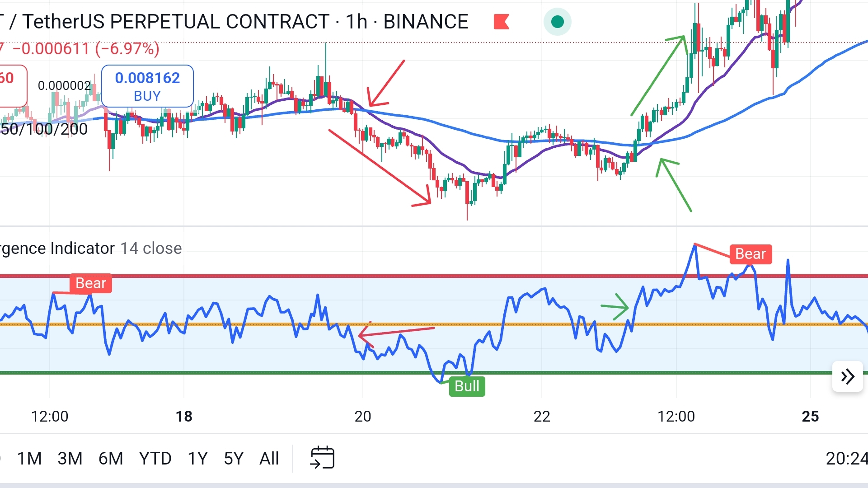This screenshot has height=488, width=868.
Task: Click the green Bull divergence label
Action: [467, 386]
